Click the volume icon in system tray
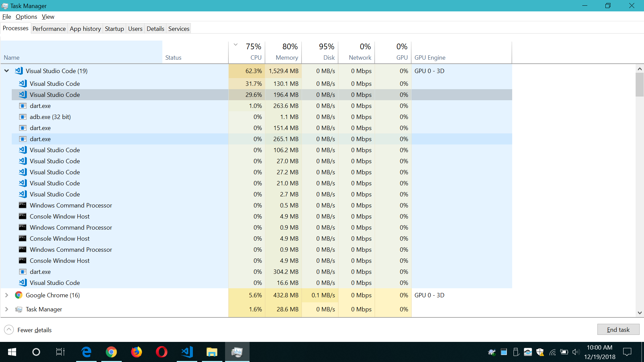 point(576,352)
